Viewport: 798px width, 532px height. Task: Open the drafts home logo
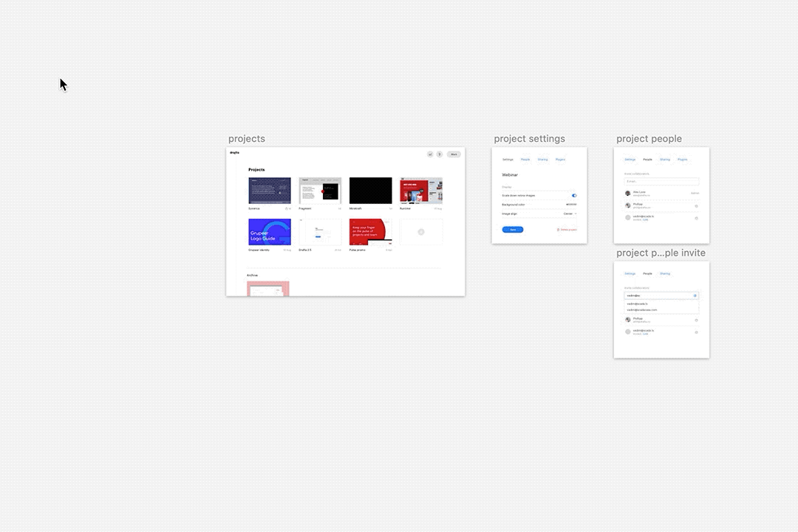pyautogui.click(x=234, y=152)
